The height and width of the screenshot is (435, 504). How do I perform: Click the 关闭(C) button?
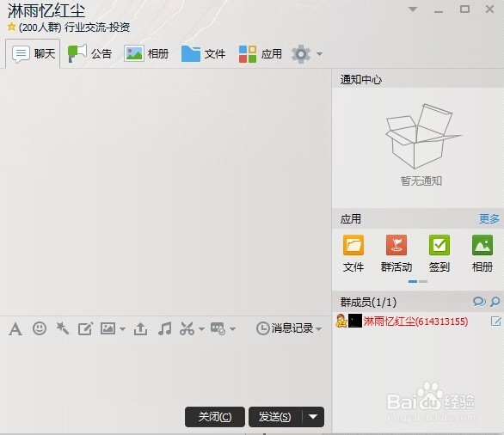point(215,417)
